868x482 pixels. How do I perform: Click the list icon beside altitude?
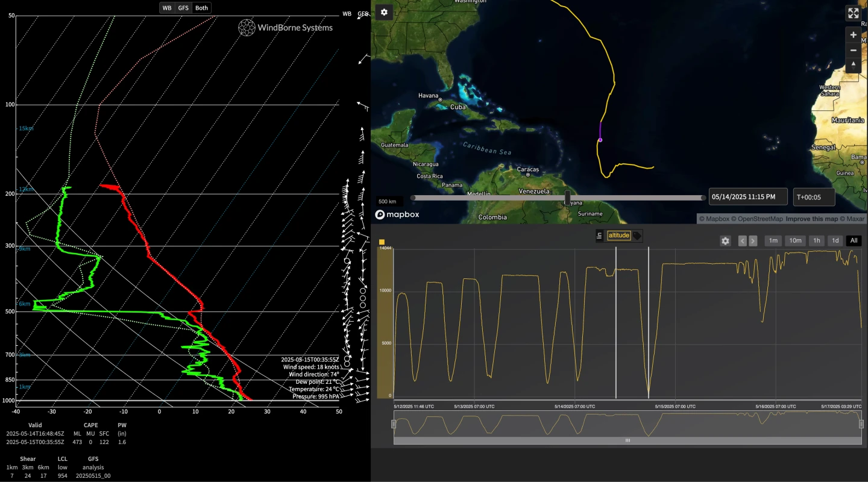[x=600, y=236]
